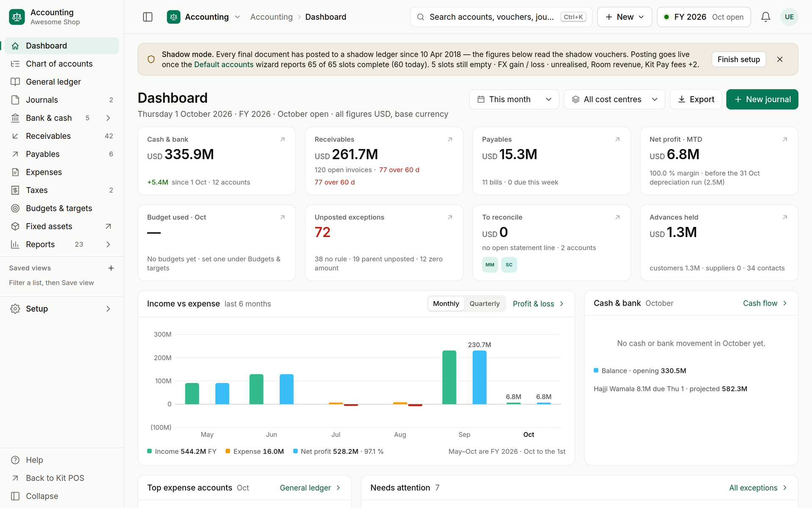Viewport: 812px width, 508px height.
Task: Open Net profit MTD card arrow
Action: tap(785, 139)
